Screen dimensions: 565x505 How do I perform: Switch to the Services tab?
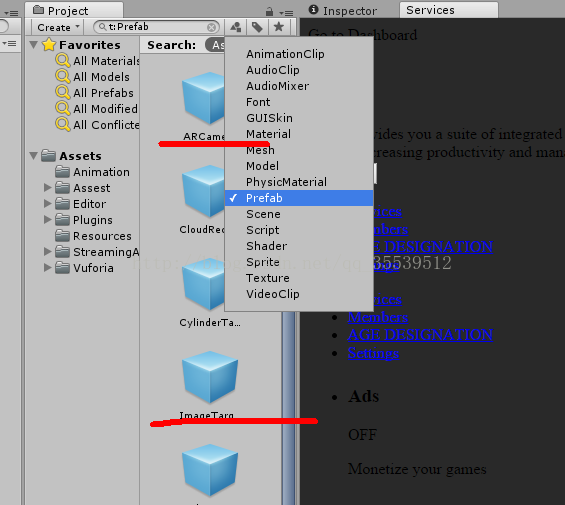click(449, 10)
